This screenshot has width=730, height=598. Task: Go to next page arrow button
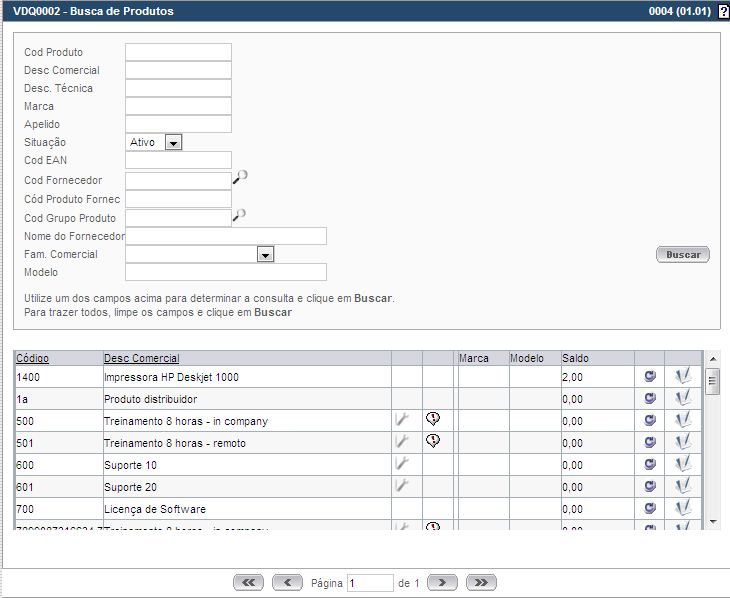[442, 582]
